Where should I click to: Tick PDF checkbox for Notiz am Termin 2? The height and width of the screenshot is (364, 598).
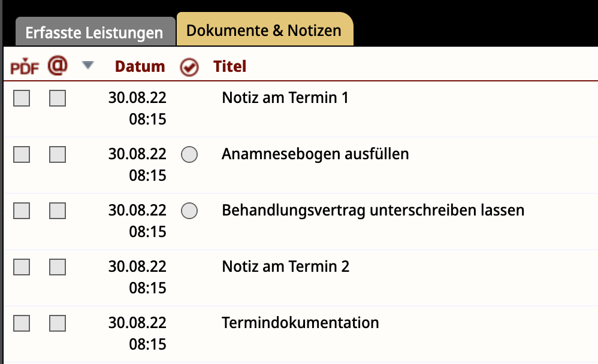click(x=22, y=267)
